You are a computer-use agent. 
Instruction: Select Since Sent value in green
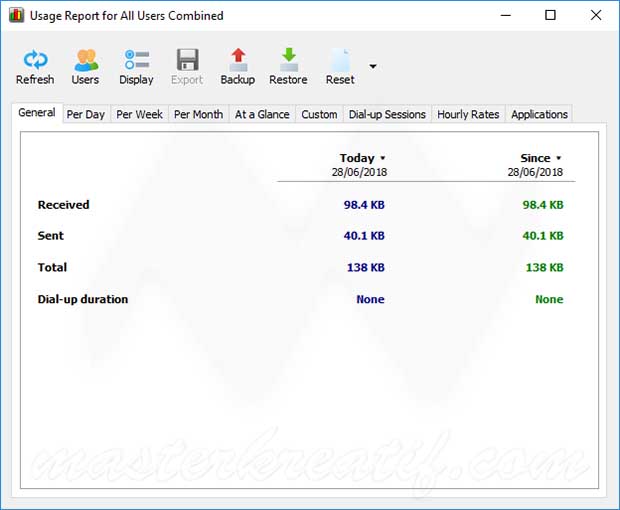(543, 236)
